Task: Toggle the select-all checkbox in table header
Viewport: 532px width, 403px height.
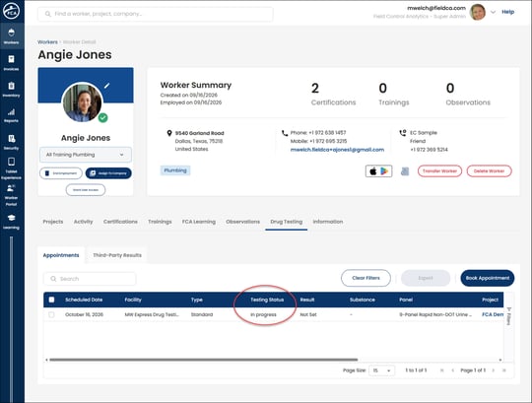Action: pos(51,300)
